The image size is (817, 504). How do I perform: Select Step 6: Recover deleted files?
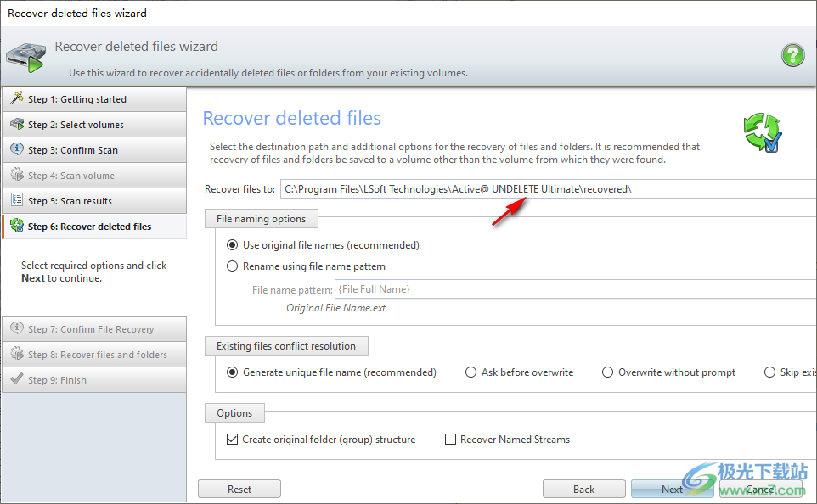[94, 227]
